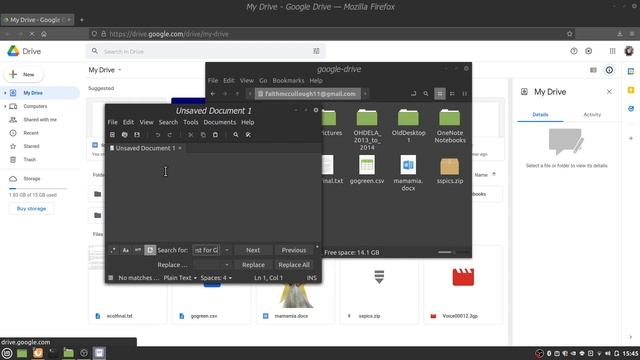Click the Save icon in text editor toolbar
The width and height of the screenshot is (640, 360).
[137, 135]
